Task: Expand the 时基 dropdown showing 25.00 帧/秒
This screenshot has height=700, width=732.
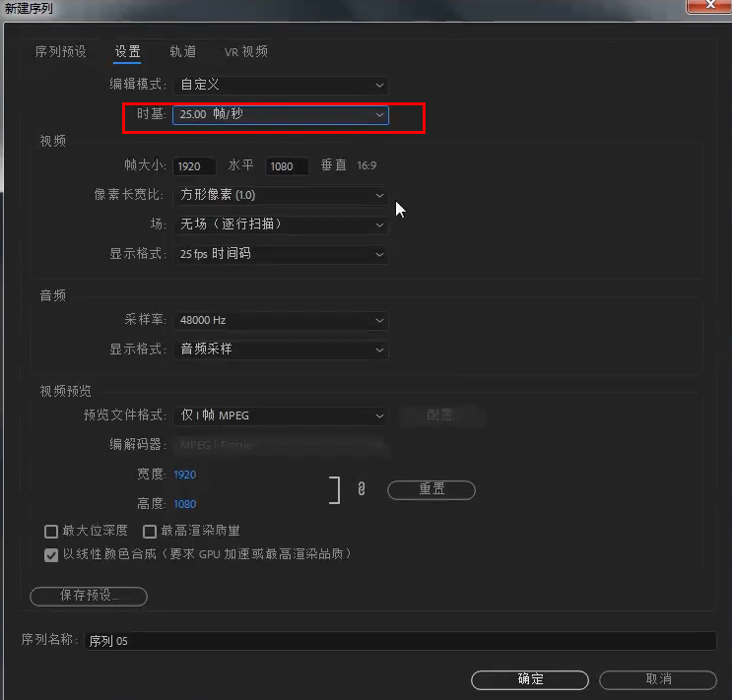Action: click(281, 115)
